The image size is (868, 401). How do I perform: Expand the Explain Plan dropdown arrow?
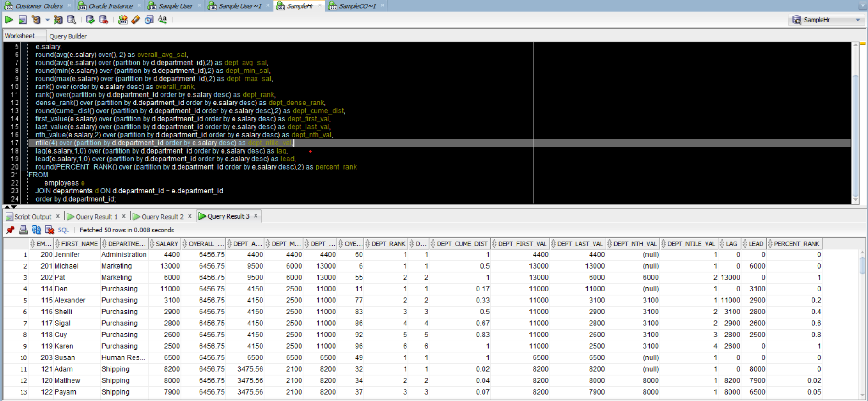pos(47,20)
